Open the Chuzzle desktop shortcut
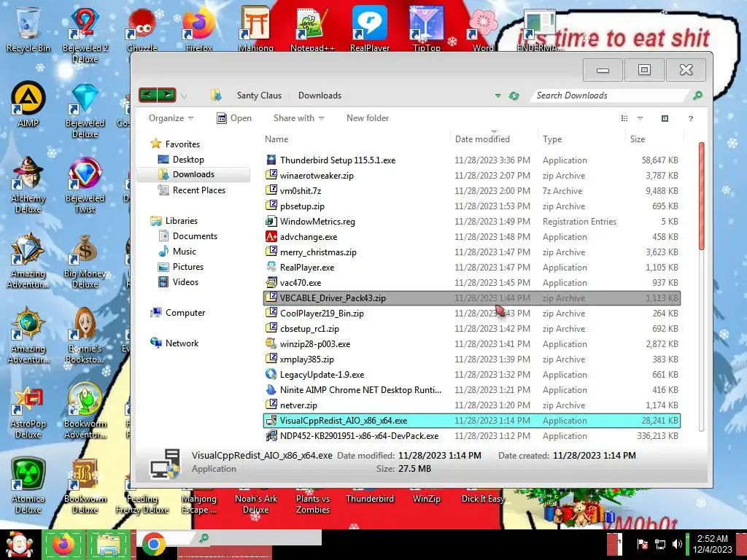The image size is (747, 560). click(x=142, y=29)
